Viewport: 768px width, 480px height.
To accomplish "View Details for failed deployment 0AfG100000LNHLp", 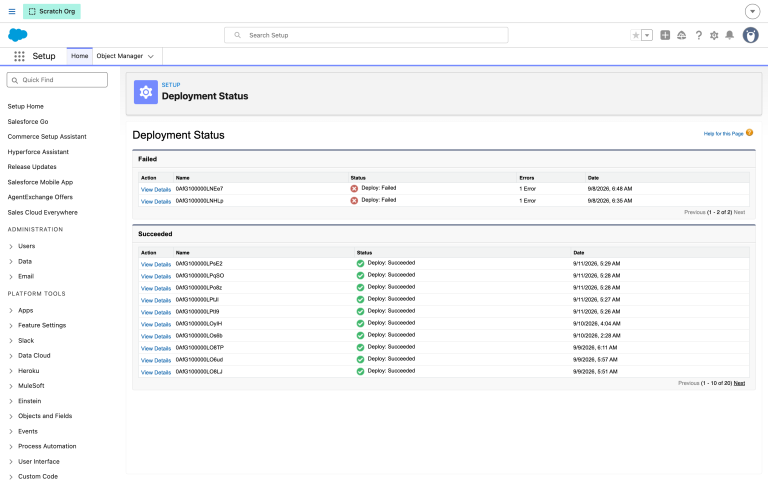I will (x=156, y=201).
